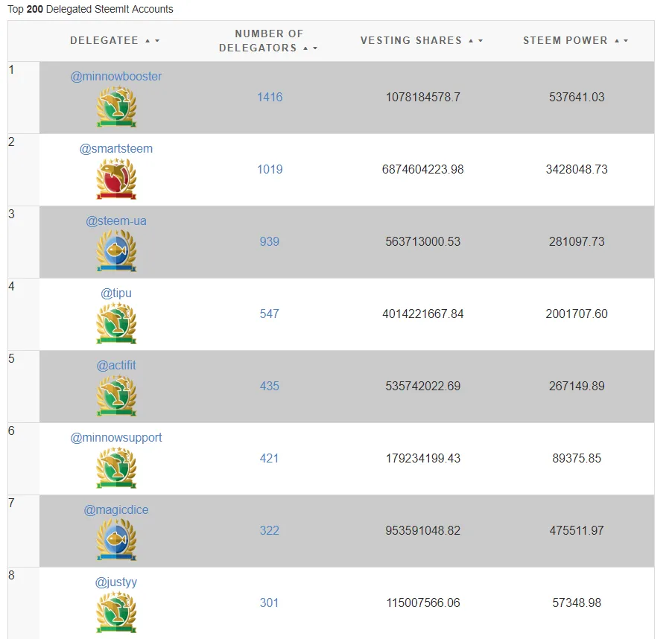672x639 pixels.
Task: Select steem power value 267149.89
Action: pyautogui.click(x=577, y=387)
